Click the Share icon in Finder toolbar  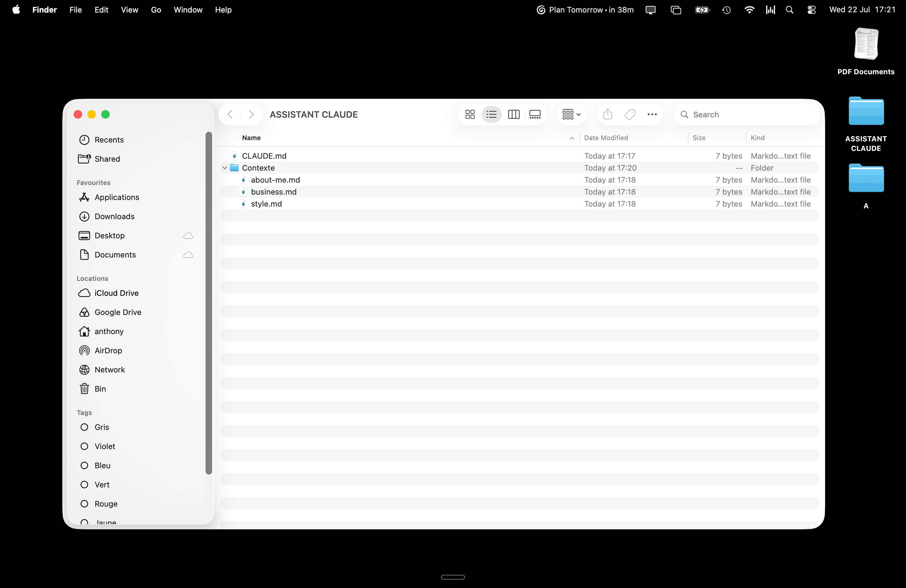click(x=608, y=114)
